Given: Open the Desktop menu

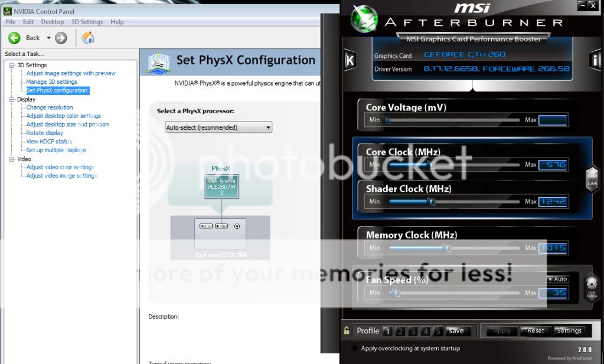Looking at the screenshot, I should click(x=53, y=22).
